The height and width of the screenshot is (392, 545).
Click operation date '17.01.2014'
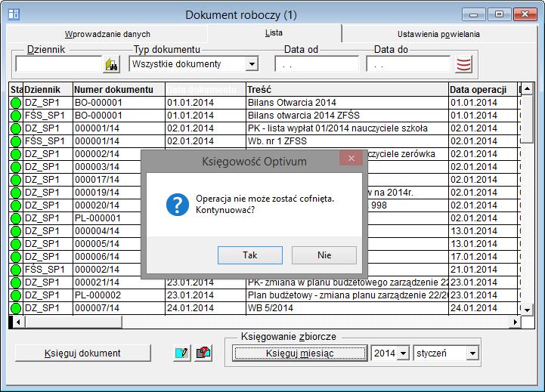pyautogui.click(x=474, y=257)
